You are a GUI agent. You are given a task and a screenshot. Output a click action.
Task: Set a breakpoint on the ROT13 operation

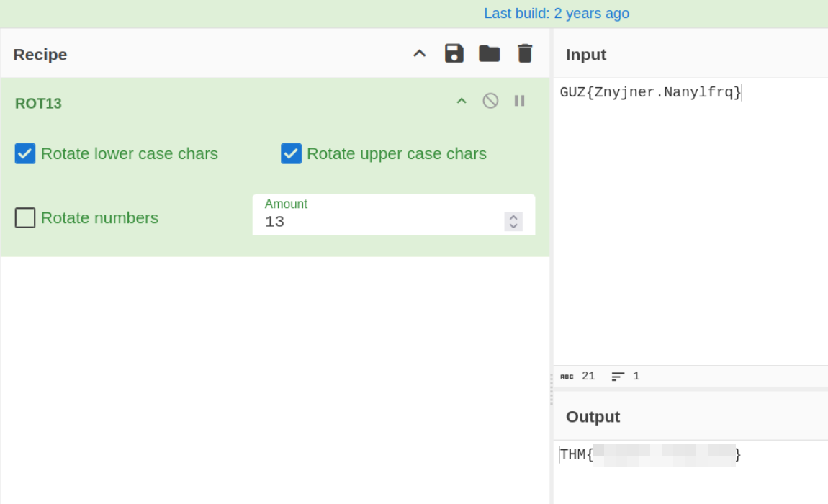click(x=519, y=101)
